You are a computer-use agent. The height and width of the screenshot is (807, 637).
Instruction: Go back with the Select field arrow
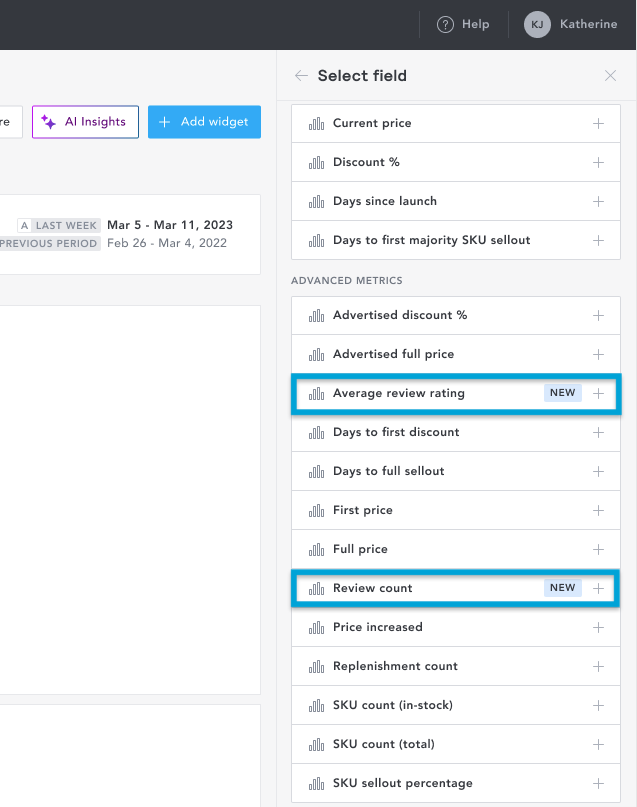click(301, 76)
